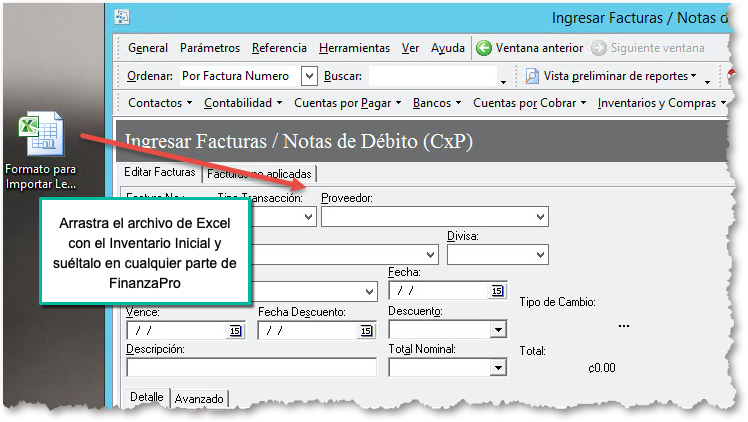
Task: Click the reports toolbar overflow arrow
Action: coord(707,82)
